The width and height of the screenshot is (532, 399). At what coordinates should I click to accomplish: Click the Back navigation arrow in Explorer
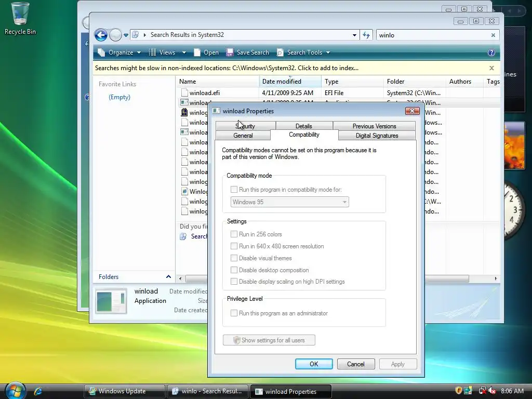click(x=101, y=35)
